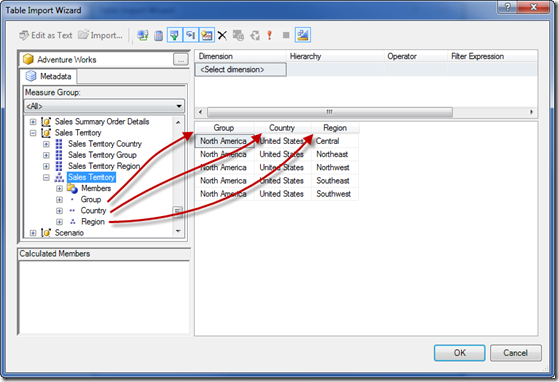Expand the Sales Territory Group attribute
Screen dimensions: 559x382
pos(46,155)
